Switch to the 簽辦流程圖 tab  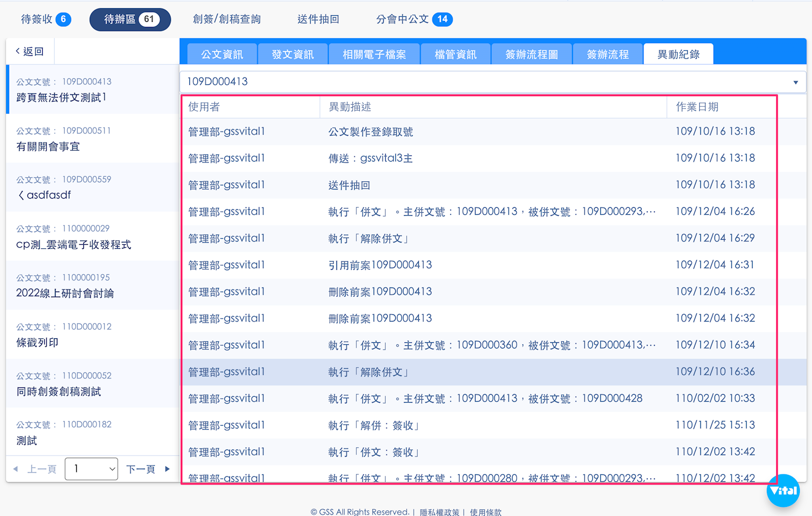(531, 54)
